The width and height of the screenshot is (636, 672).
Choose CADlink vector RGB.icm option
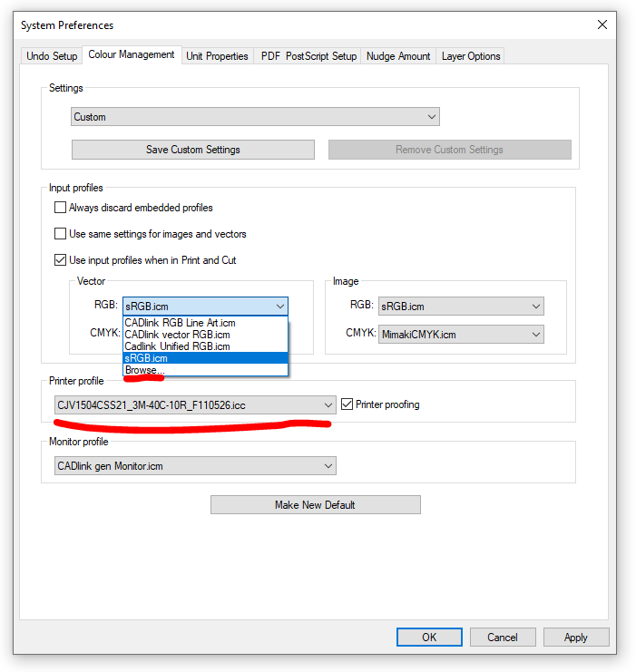[x=205, y=335]
